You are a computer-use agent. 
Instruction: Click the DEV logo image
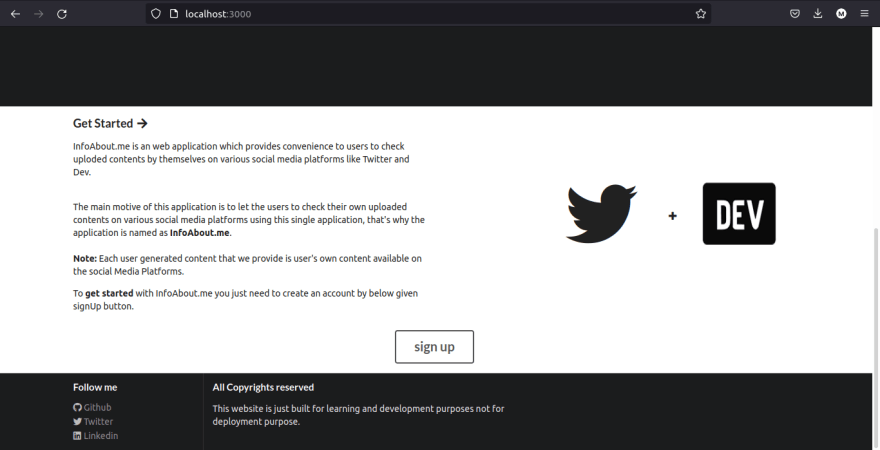(x=739, y=214)
